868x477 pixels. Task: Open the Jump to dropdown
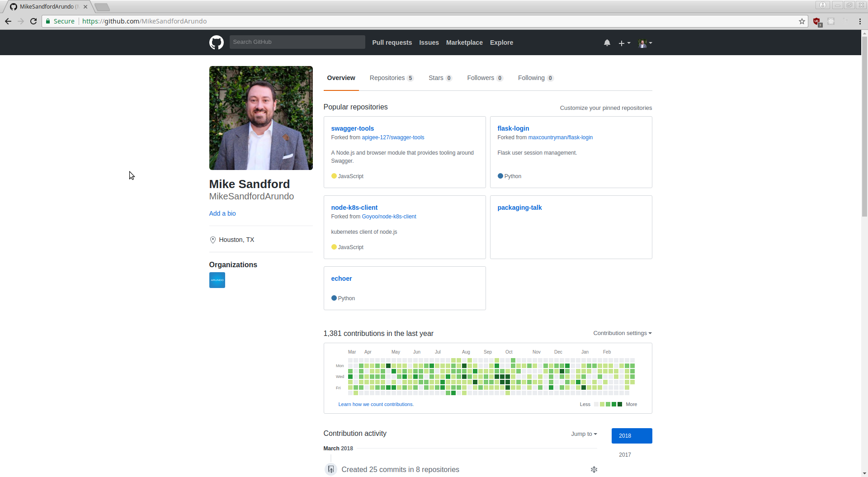[x=584, y=434]
